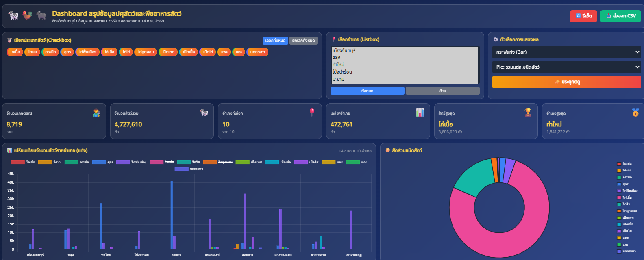Click the pin icon on อำเภอที่เลือก card
Viewport: 644px width, 260px height.
click(x=312, y=113)
